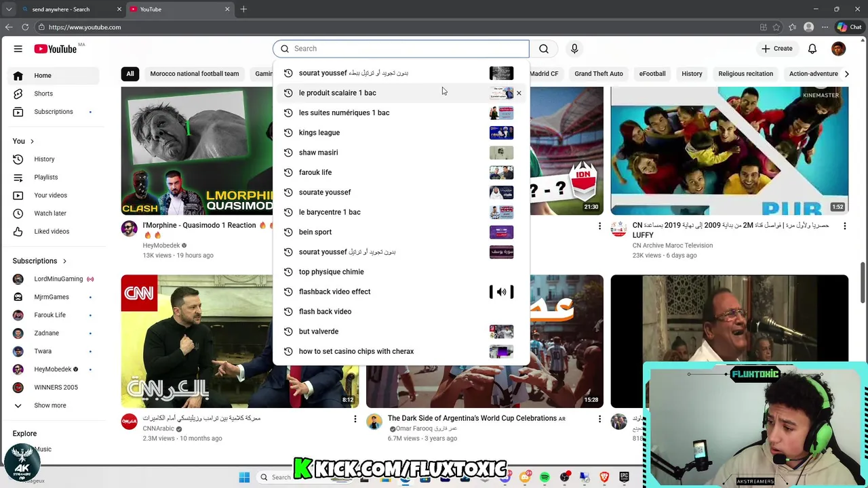Click the browser address bar URL
The width and height of the screenshot is (868, 488).
point(85,27)
